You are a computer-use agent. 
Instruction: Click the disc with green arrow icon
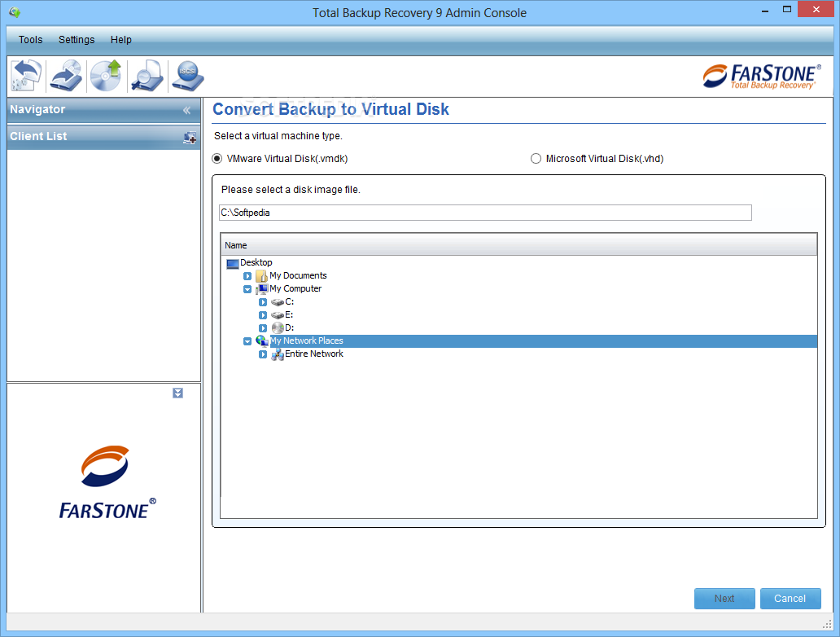[106, 76]
